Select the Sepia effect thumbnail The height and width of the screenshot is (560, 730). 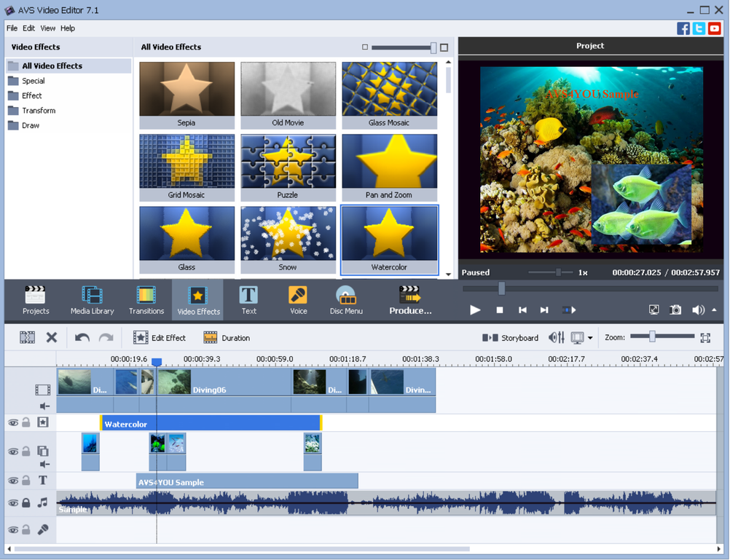click(187, 95)
